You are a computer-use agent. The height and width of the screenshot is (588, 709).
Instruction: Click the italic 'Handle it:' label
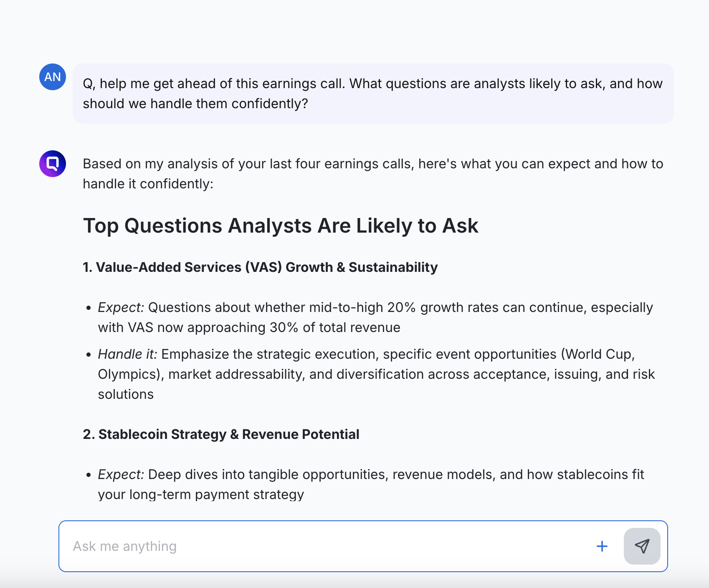click(x=127, y=354)
